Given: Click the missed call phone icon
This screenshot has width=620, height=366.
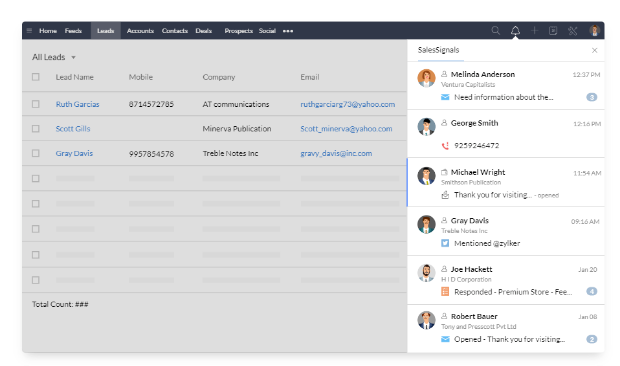Looking at the screenshot, I should tap(445, 146).
